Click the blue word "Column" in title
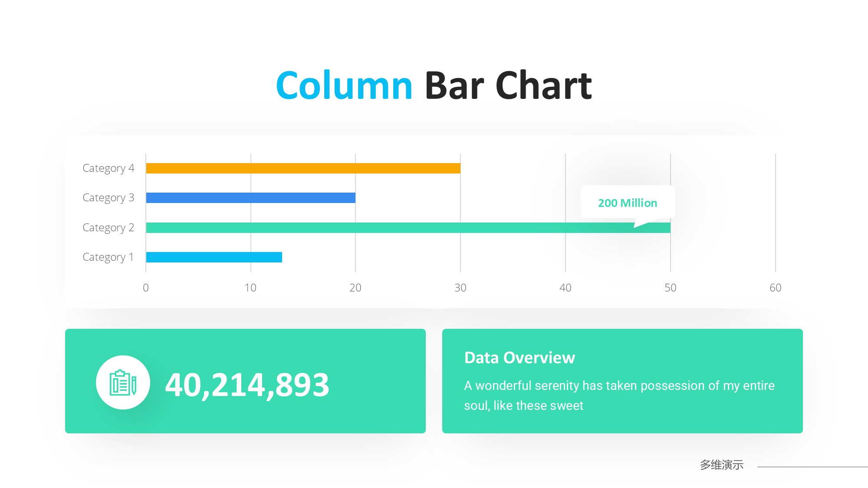Viewport: 868px width, 488px height. [x=344, y=85]
